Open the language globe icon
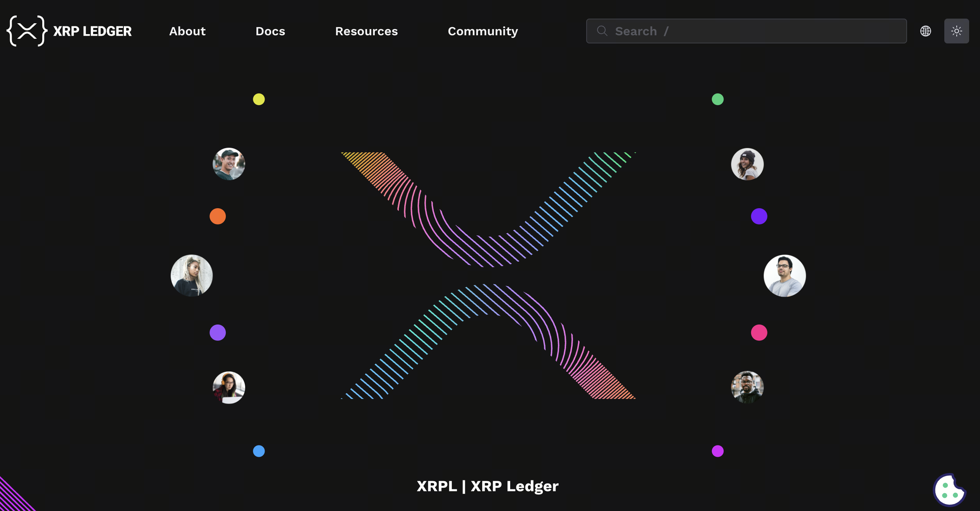Screen dimensions: 980x511 [925, 31]
